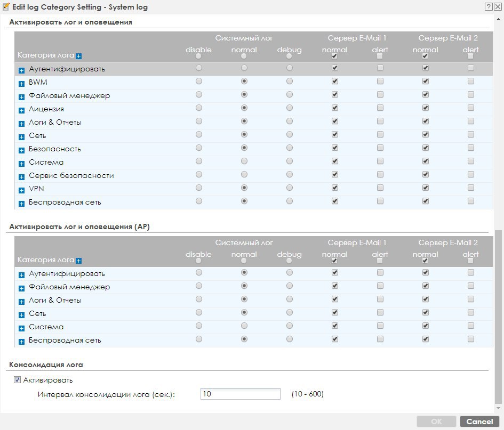
Task: Click the scrollbar down arrow
Action: click(x=498, y=408)
